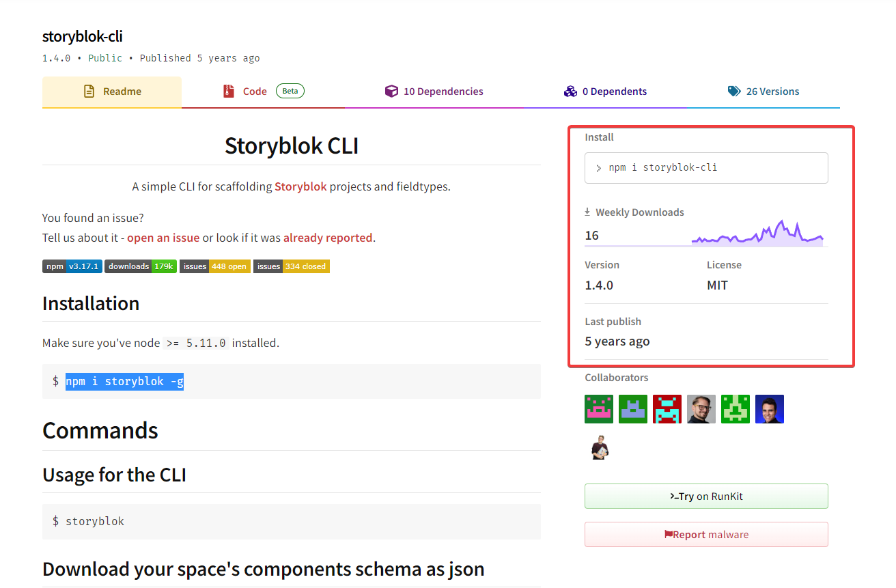Click the first pixel-art collaborator avatar

[599, 408]
